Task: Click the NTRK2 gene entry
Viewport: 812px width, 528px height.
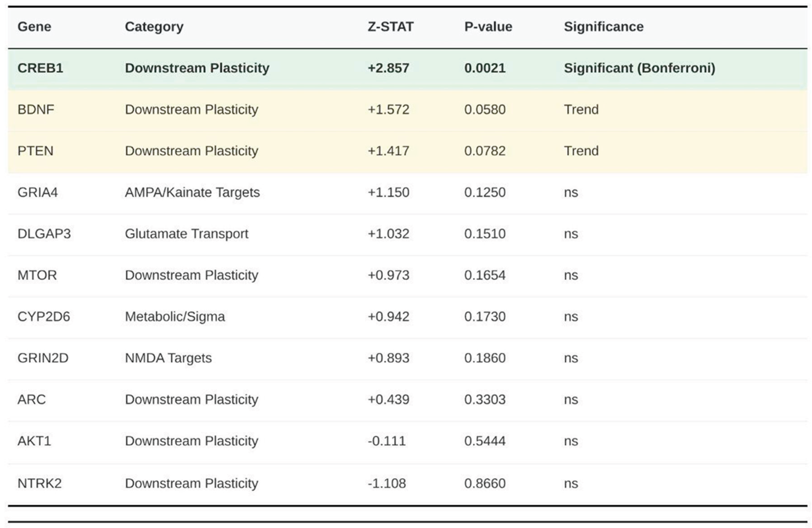Action: 40,482
